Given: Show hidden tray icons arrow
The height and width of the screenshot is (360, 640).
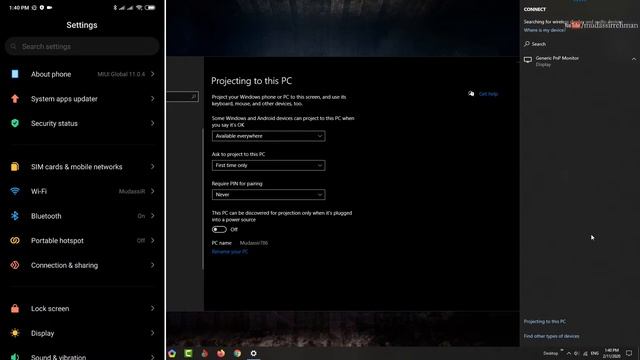Looking at the screenshot, I should click(569, 353).
